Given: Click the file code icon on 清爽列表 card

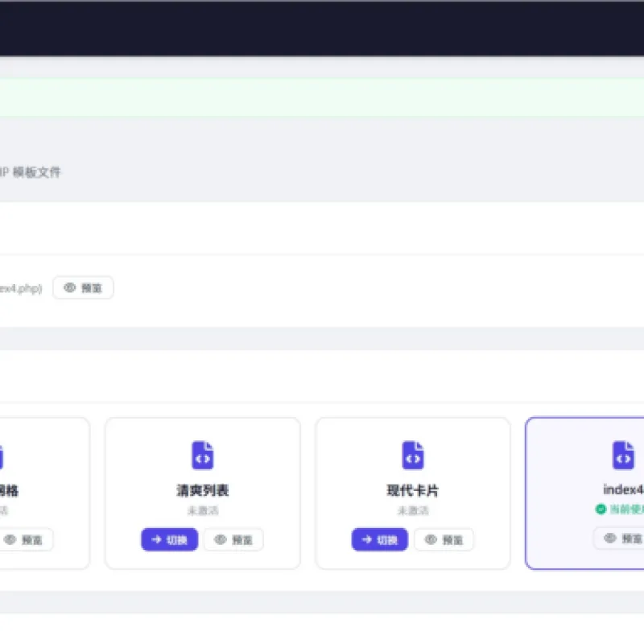Looking at the screenshot, I should point(203,455).
